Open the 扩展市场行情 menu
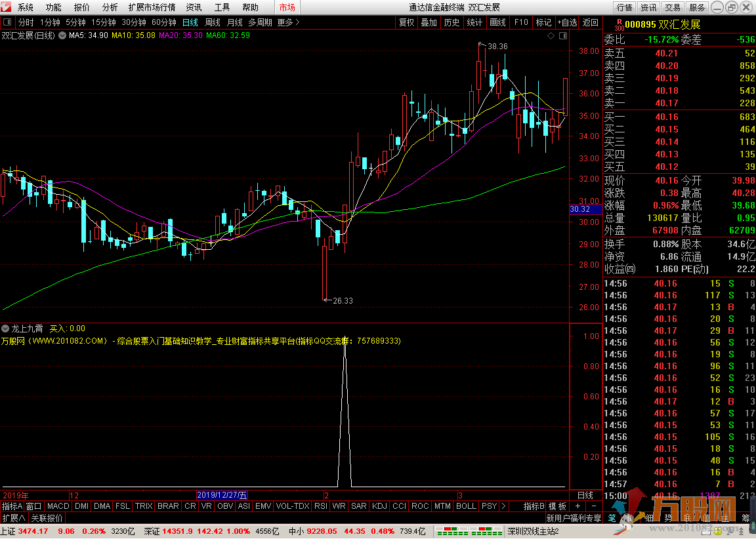 pos(152,7)
